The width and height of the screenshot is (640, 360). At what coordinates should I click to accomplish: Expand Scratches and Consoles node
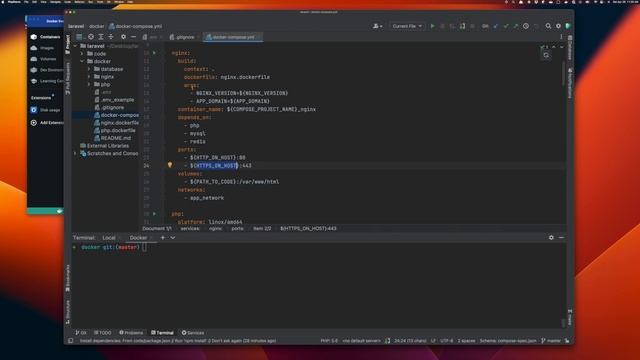click(x=76, y=153)
